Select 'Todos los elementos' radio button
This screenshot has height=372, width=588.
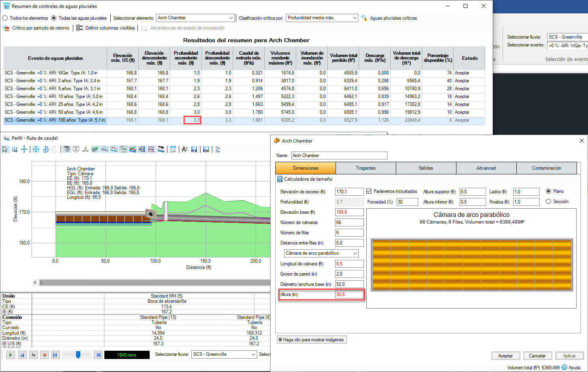point(5,18)
